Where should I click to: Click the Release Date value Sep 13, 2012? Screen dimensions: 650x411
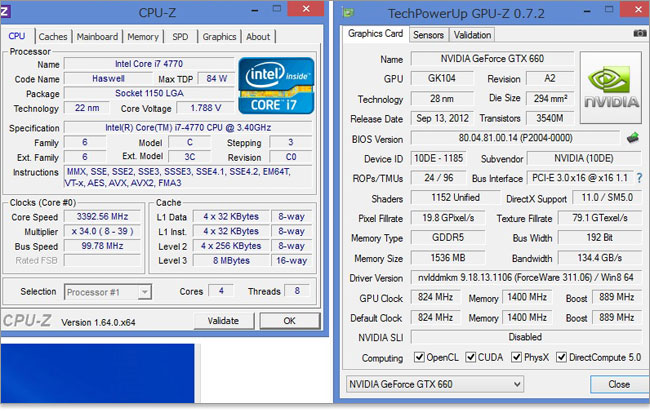pyautogui.click(x=442, y=118)
